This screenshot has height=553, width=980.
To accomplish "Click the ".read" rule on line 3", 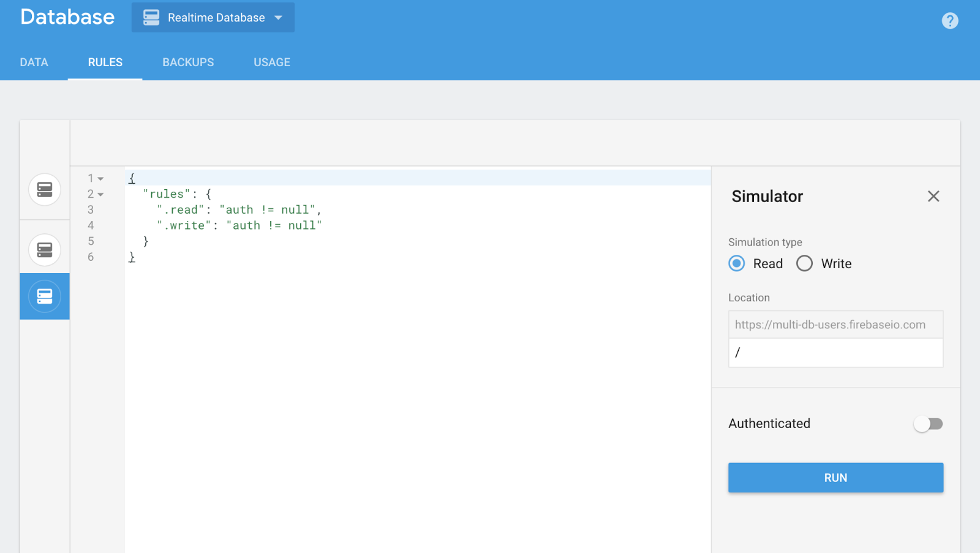I will (239, 210).
